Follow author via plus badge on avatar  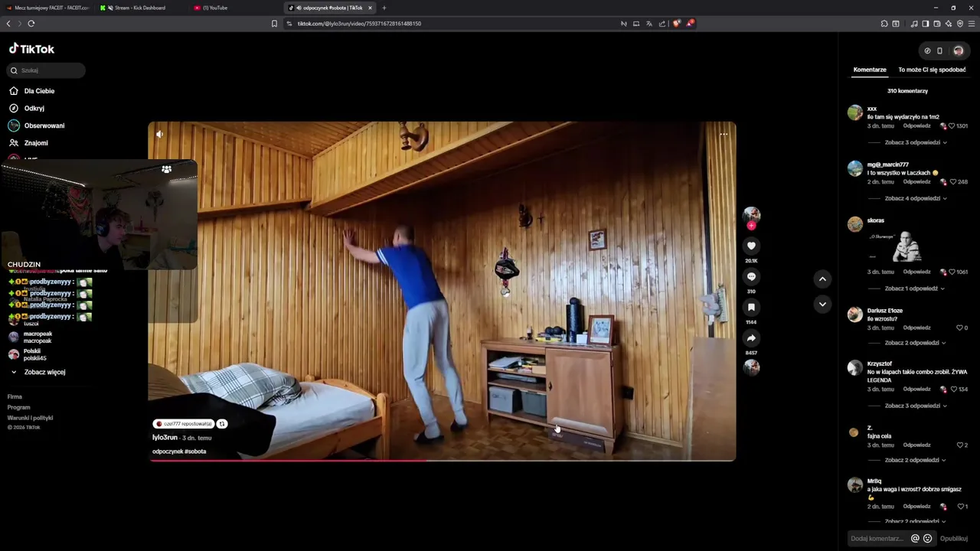click(x=751, y=226)
